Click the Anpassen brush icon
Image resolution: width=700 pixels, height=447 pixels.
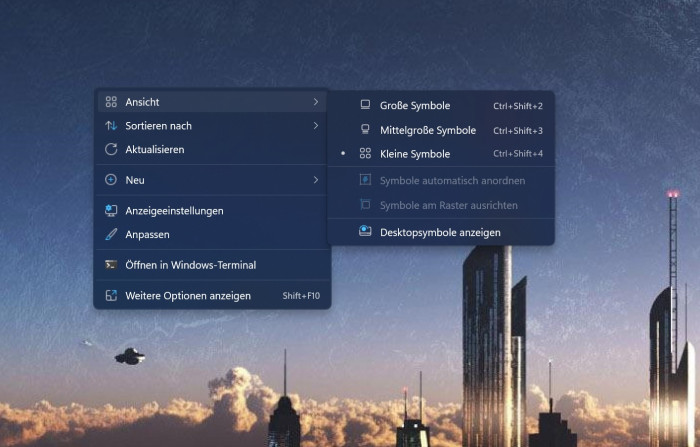tap(111, 234)
